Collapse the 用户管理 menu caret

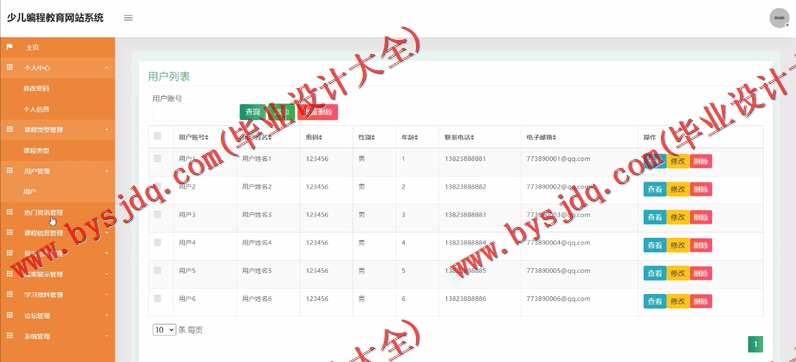tap(107, 171)
